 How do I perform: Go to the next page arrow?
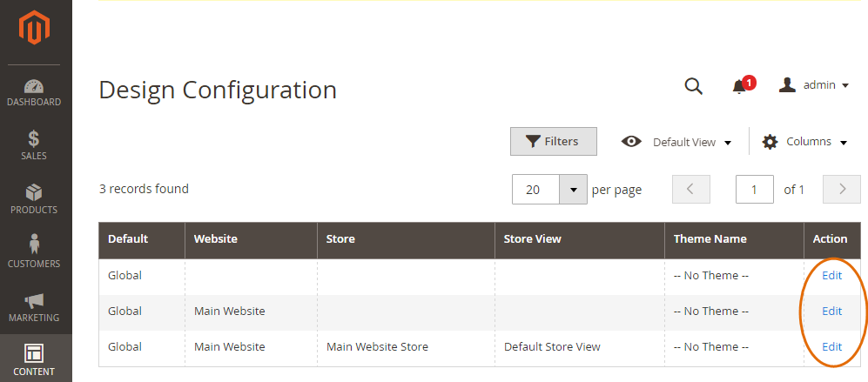pos(842,190)
